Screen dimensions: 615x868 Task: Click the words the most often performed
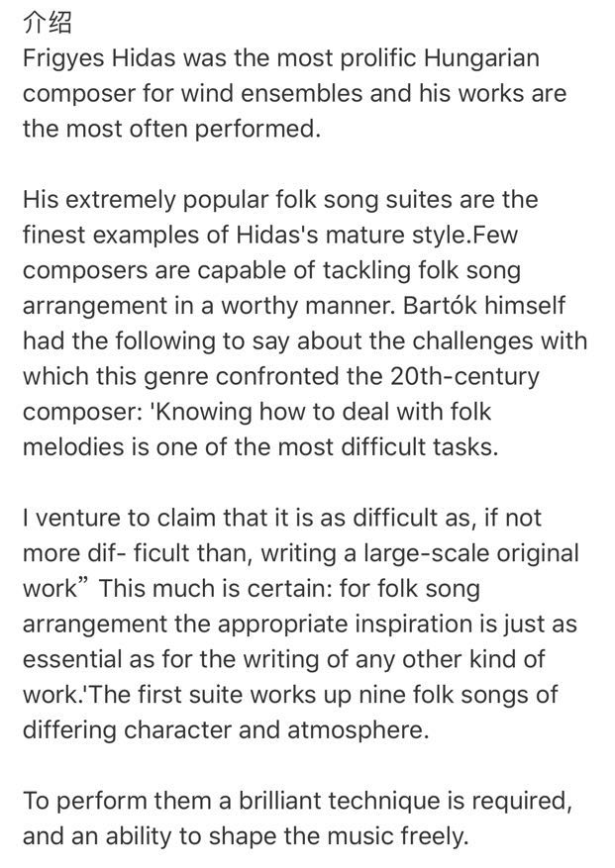click(171, 129)
